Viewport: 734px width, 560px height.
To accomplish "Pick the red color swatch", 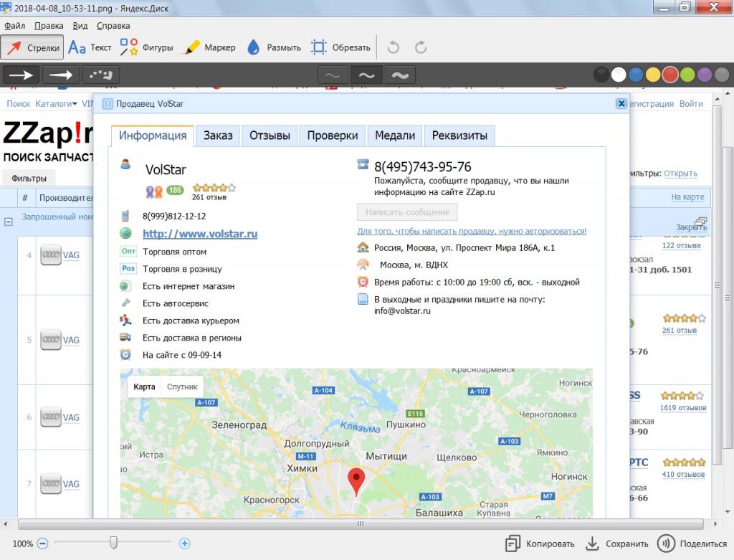I will pyautogui.click(x=670, y=75).
